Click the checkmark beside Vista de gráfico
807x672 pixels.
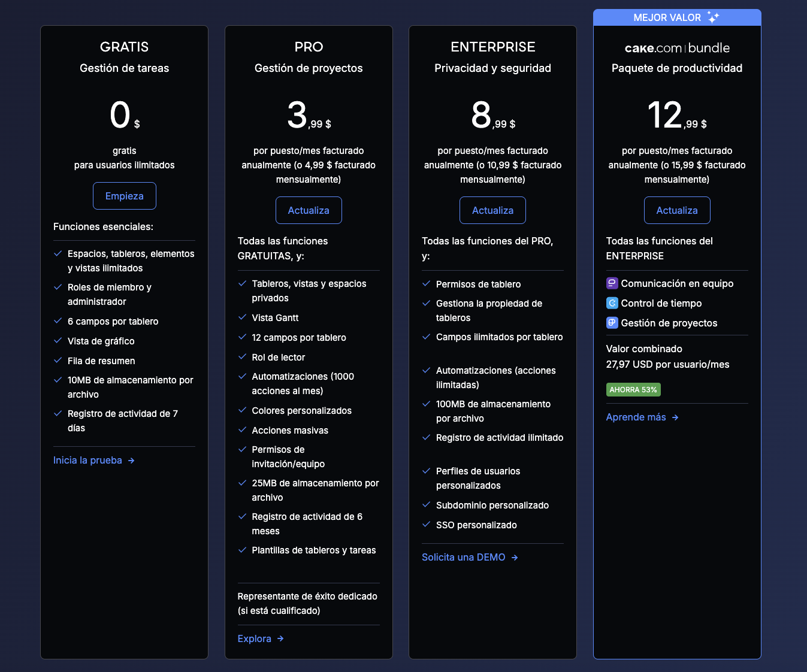coord(58,341)
